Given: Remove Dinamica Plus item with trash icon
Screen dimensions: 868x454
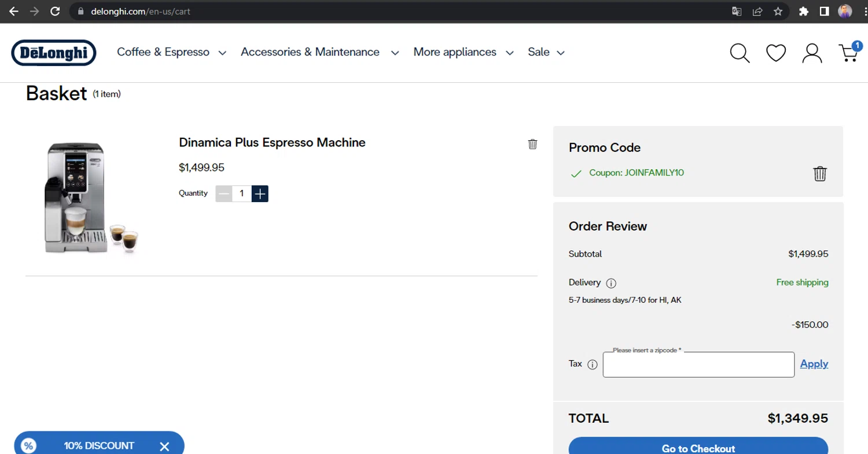Looking at the screenshot, I should tap(532, 144).
